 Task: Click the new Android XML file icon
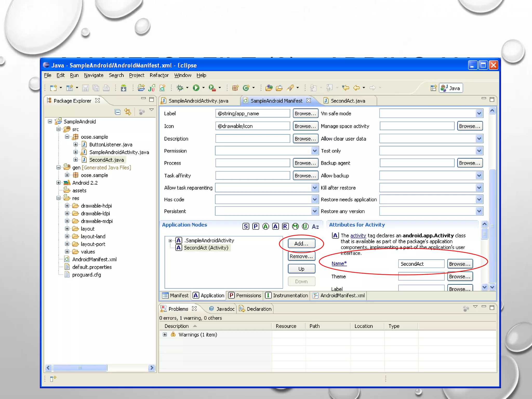(162, 88)
